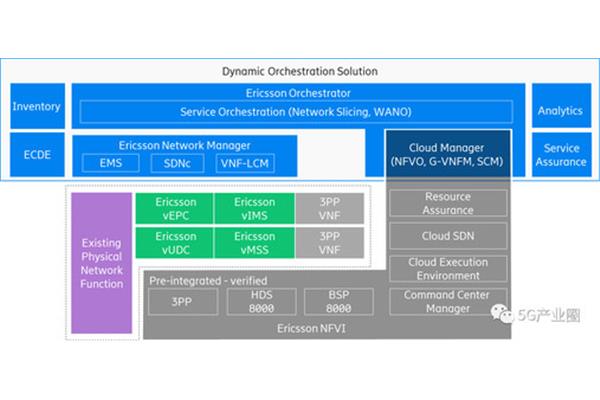Click the Analytics block
The width and height of the screenshot is (600, 400).
[561, 106]
